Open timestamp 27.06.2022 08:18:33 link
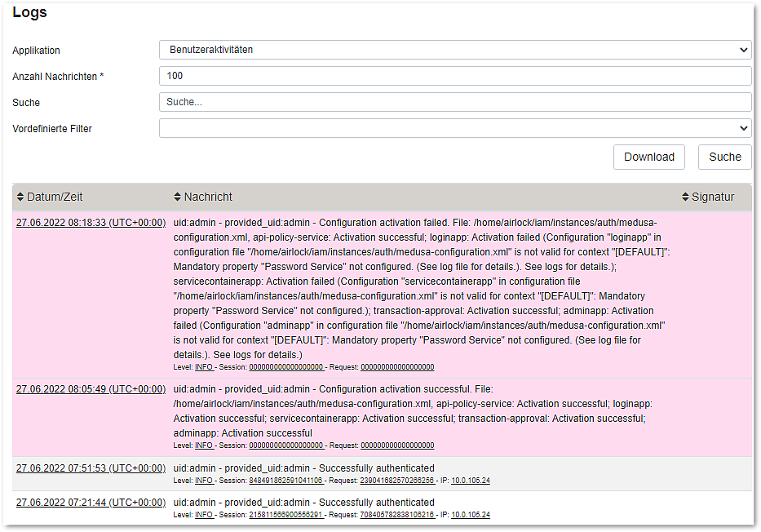761x532 pixels. tap(91, 223)
